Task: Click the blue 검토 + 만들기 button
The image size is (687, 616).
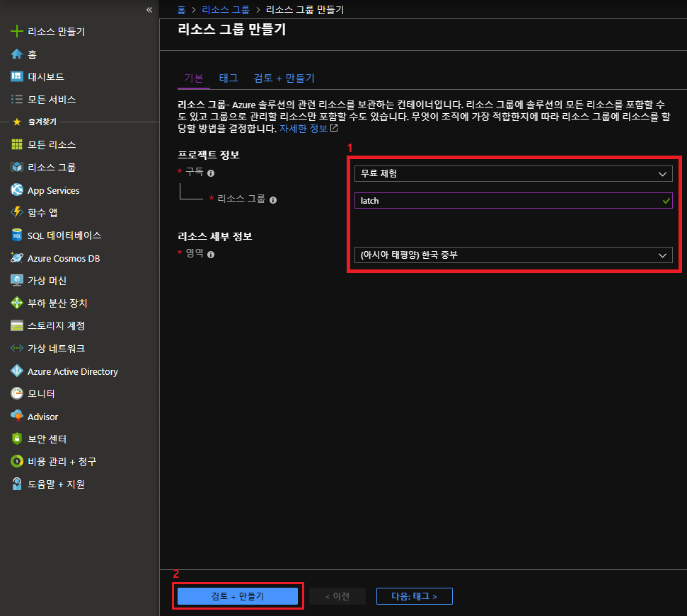Action: pos(238,596)
